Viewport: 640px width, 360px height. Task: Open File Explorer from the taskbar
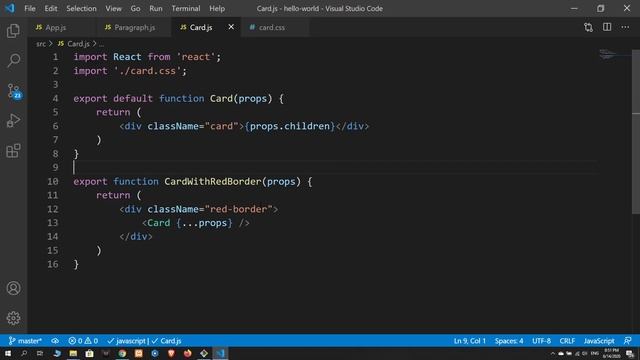[73, 353]
